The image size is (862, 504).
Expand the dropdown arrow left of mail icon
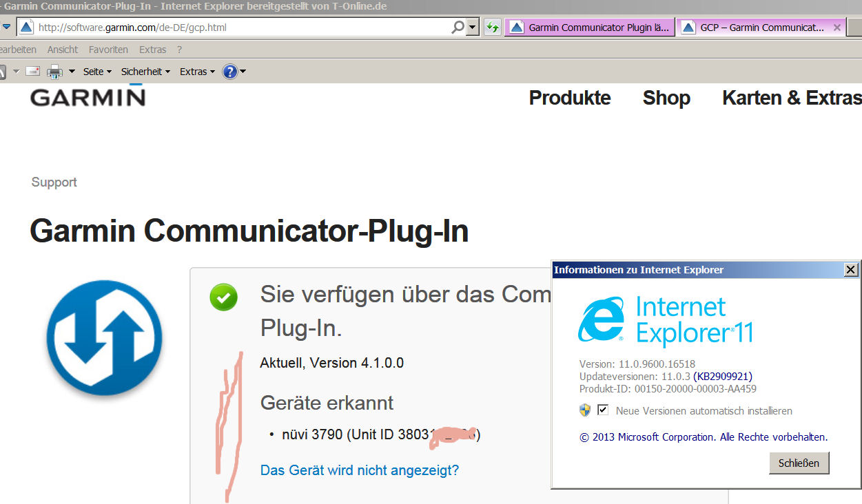tap(16, 72)
